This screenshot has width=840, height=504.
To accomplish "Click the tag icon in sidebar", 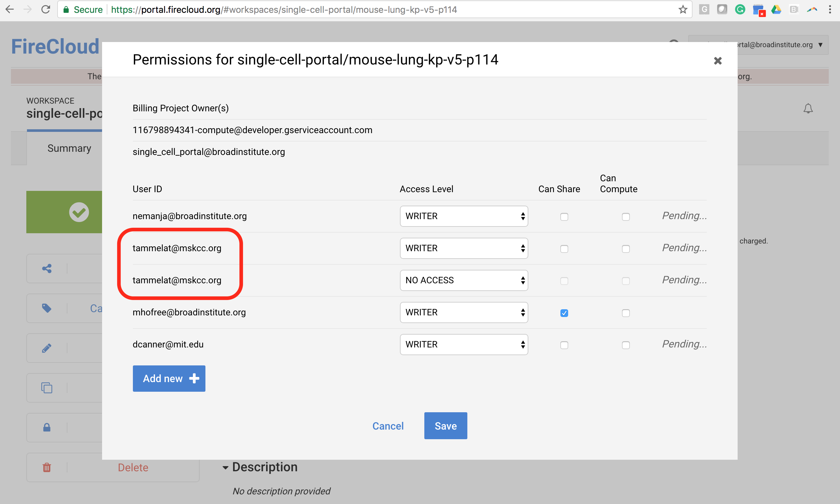I will click(x=47, y=308).
